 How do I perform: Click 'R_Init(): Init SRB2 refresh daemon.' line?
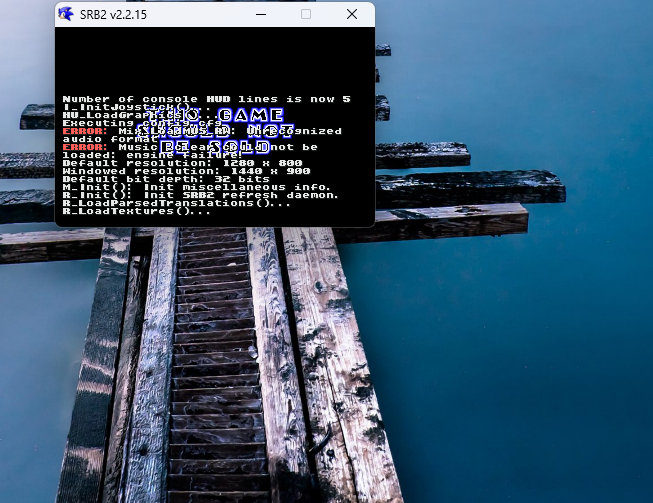click(201, 195)
